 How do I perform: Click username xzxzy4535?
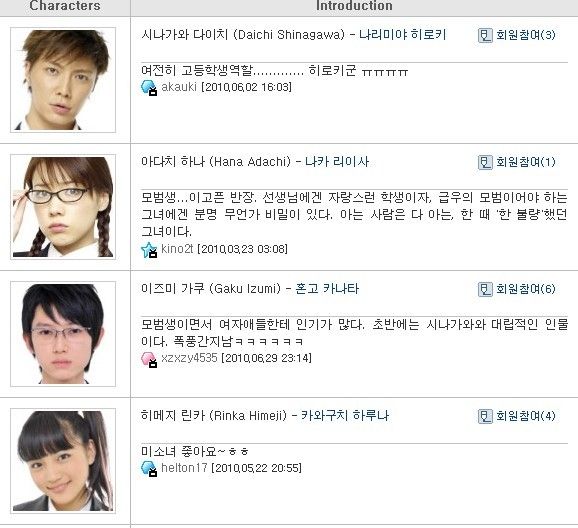point(189,358)
